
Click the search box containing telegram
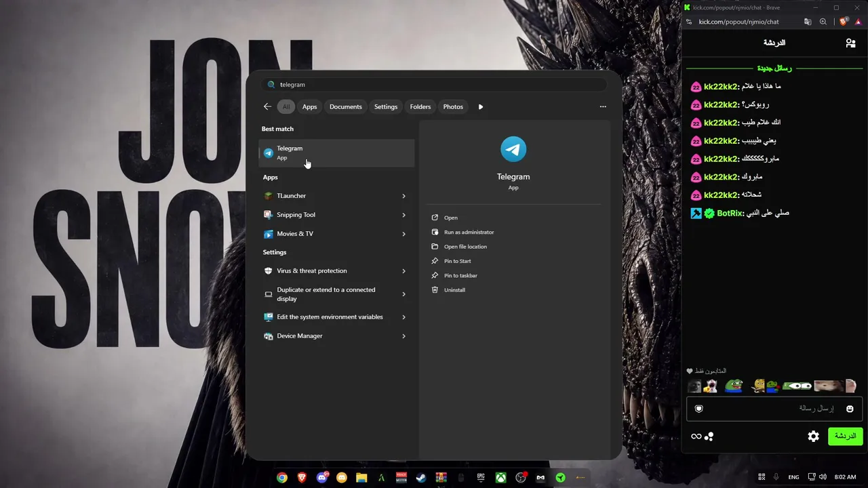coord(434,85)
